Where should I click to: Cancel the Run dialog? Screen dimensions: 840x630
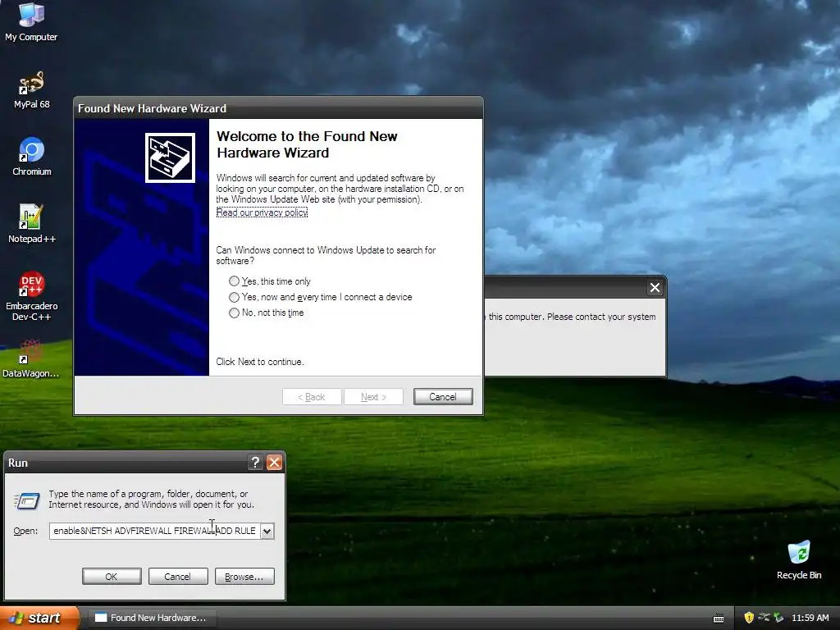point(178,577)
